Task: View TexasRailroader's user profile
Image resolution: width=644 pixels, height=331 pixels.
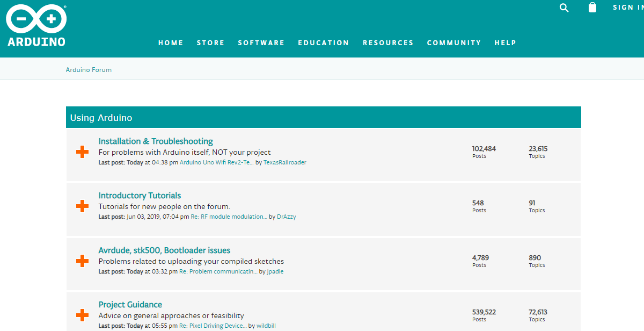Action: (284, 162)
